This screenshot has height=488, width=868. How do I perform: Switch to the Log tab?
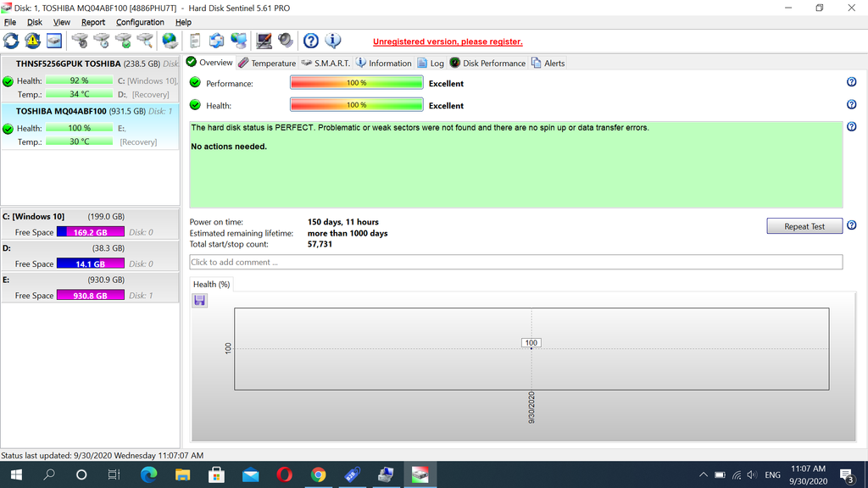tap(431, 63)
